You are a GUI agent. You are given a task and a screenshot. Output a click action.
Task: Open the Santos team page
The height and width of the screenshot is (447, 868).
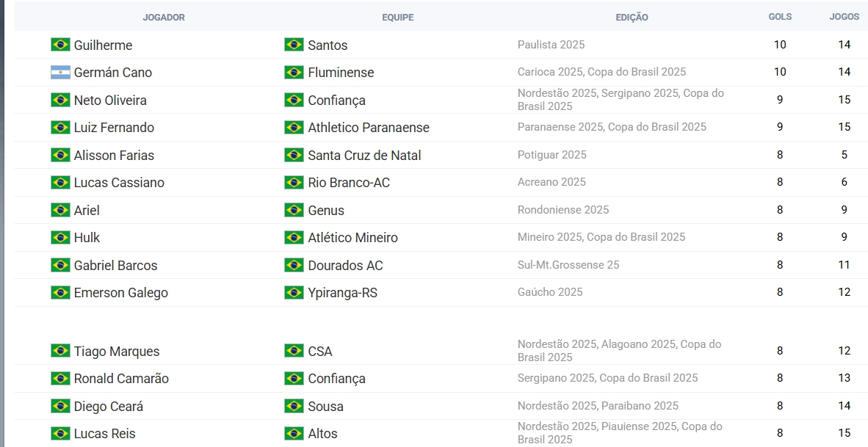click(x=328, y=45)
